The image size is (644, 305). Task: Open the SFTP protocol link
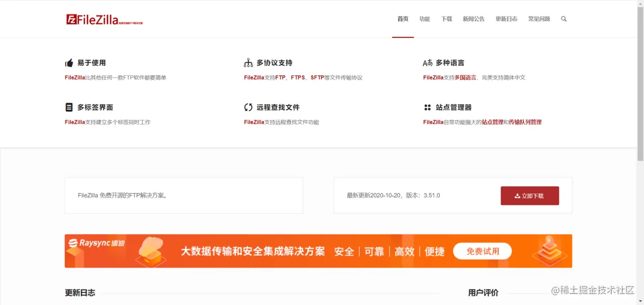pyautogui.click(x=316, y=77)
